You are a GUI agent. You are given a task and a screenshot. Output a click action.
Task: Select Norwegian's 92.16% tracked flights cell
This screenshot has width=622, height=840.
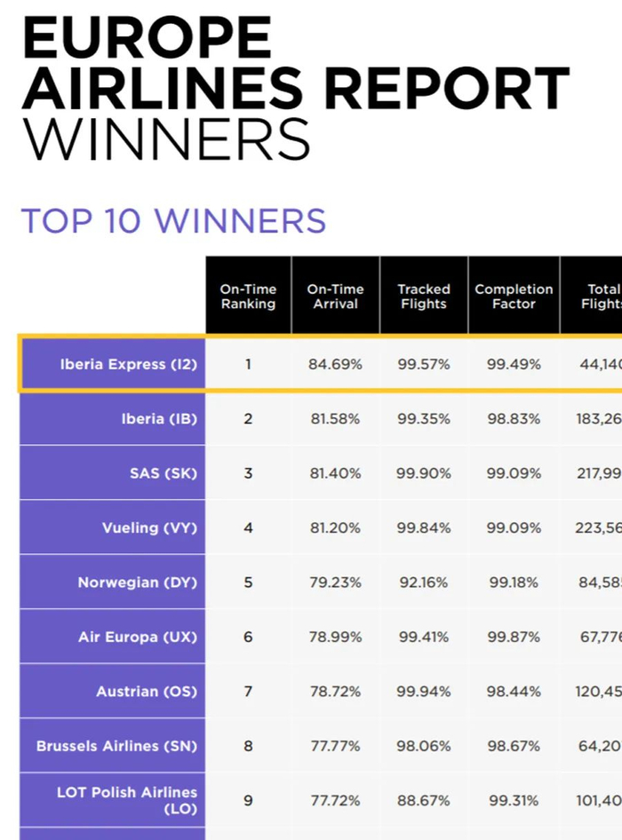pos(424,582)
